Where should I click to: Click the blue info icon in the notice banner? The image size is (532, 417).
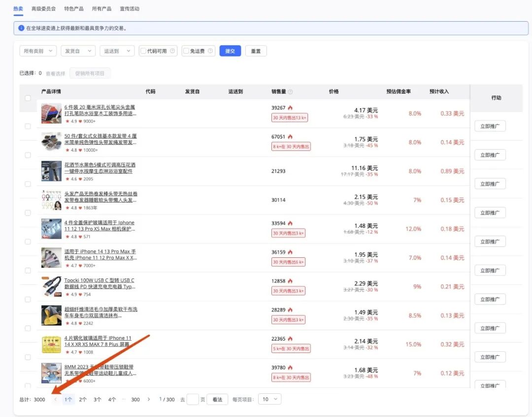pyautogui.click(x=21, y=28)
